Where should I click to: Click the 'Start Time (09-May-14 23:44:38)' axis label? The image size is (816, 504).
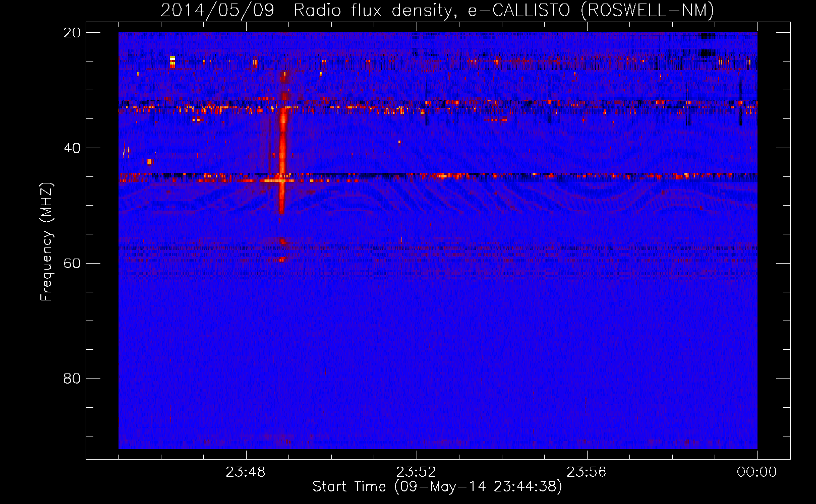click(437, 487)
